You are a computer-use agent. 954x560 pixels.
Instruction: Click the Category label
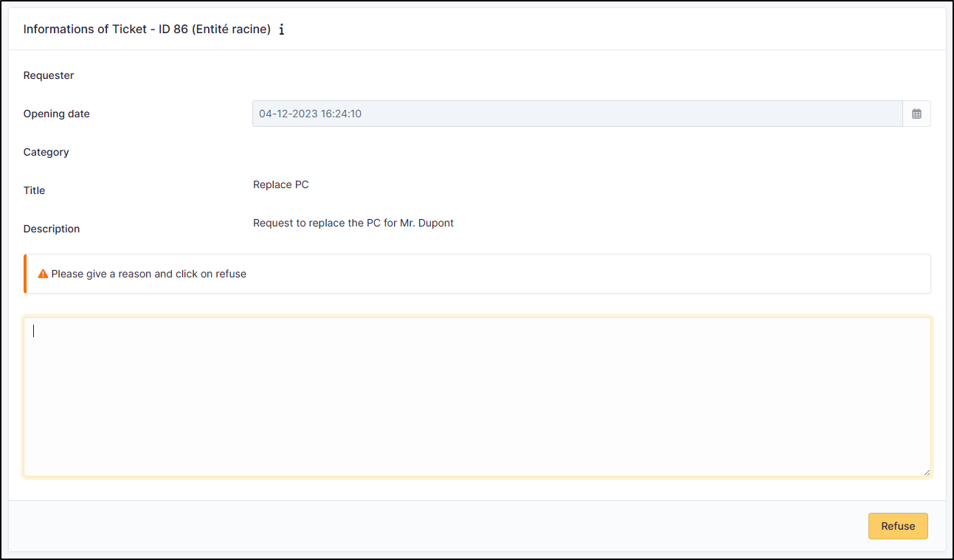(x=46, y=152)
